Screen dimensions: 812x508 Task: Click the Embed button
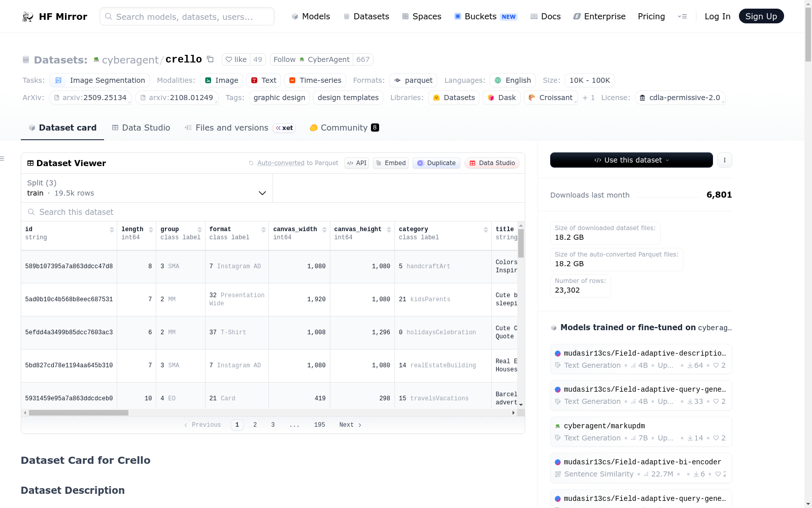[x=391, y=163]
